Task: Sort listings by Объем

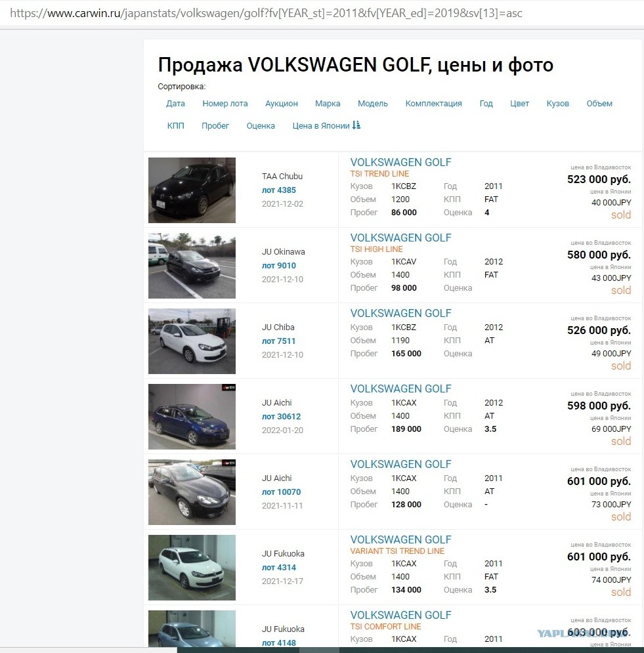Action: 599,103
